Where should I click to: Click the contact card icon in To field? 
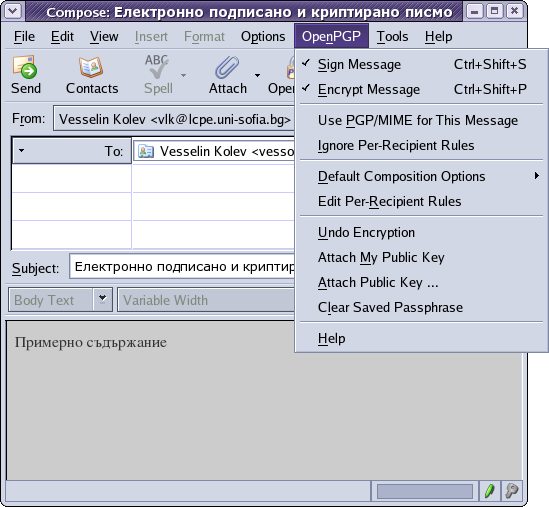point(146,151)
